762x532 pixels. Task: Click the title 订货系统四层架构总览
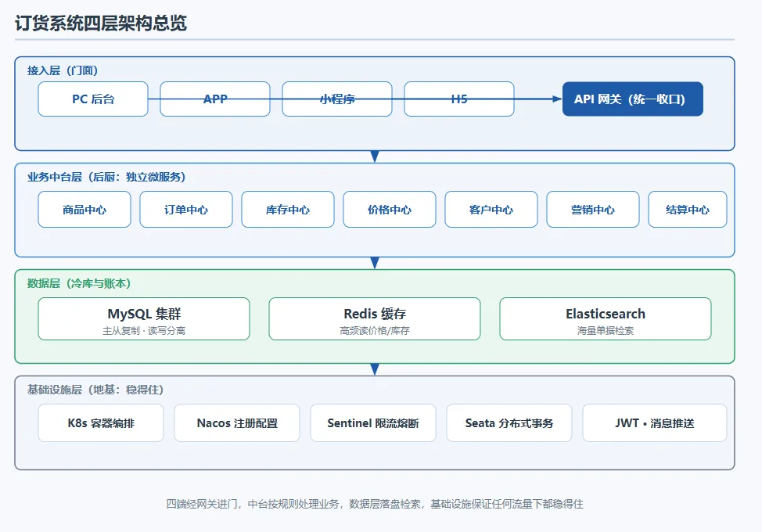click(101, 23)
